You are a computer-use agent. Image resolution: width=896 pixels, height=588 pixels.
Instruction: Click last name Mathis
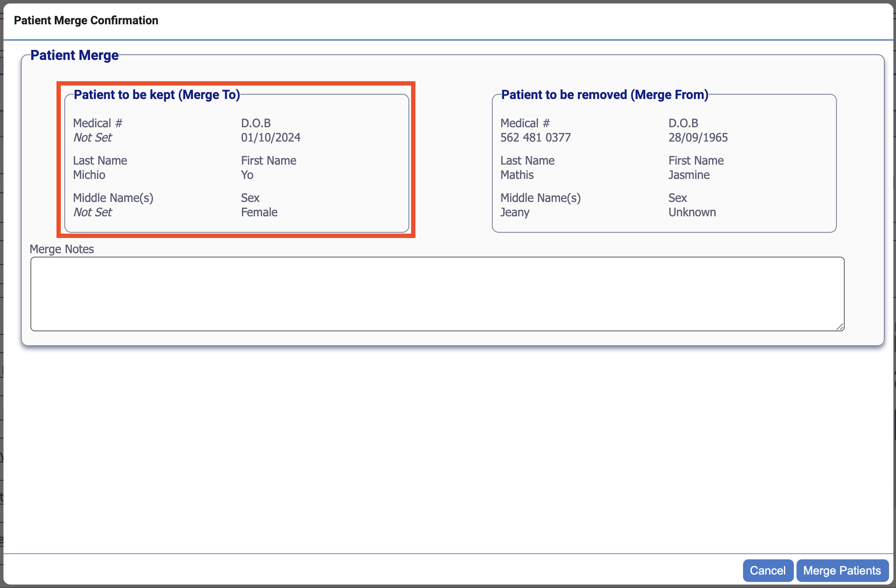(517, 175)
